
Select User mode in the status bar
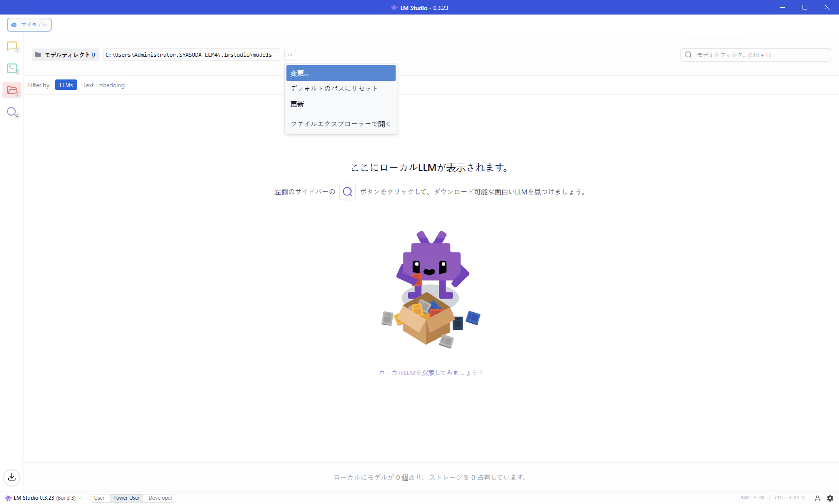coord(99,498)
